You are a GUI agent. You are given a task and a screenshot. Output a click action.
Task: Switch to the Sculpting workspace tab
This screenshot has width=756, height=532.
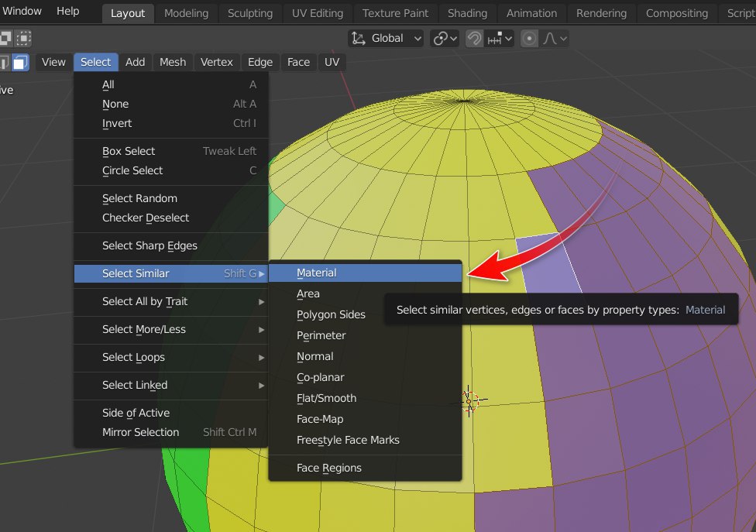pyautogui.click(x=249, y=13)
